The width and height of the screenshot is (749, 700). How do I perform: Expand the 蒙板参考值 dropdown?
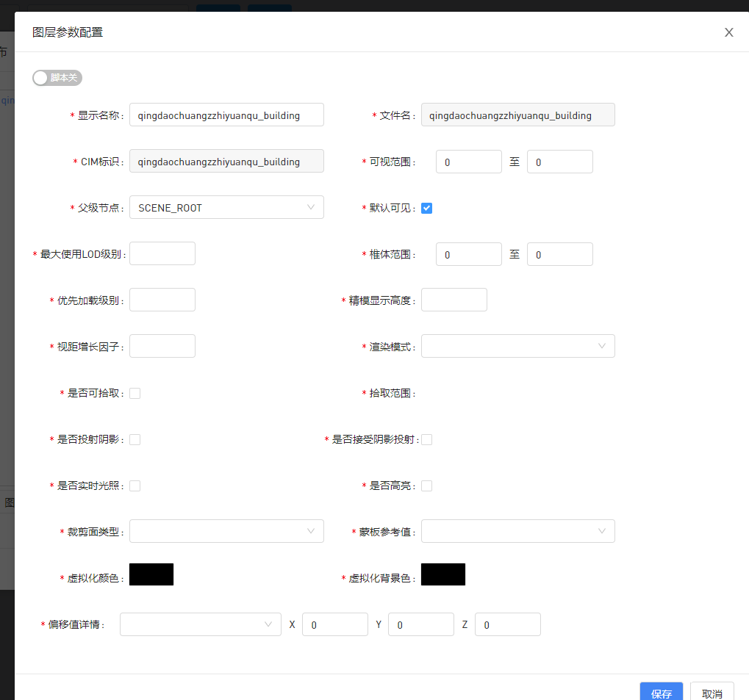point(517,531)
